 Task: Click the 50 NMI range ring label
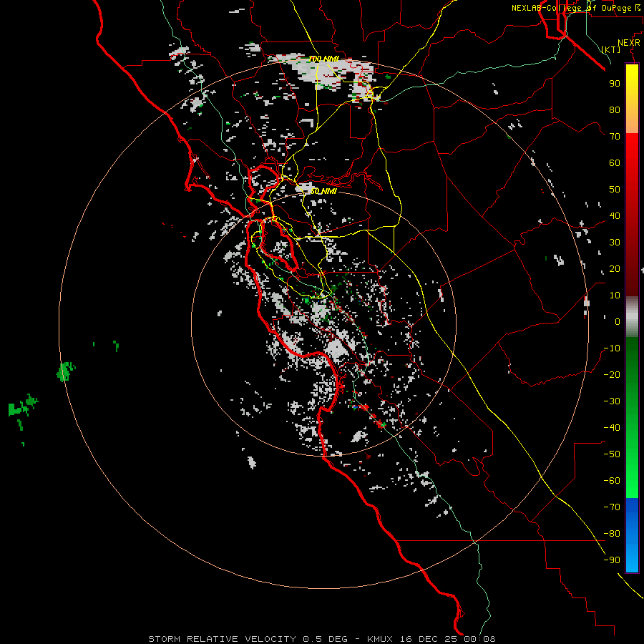tap(323, 191)
